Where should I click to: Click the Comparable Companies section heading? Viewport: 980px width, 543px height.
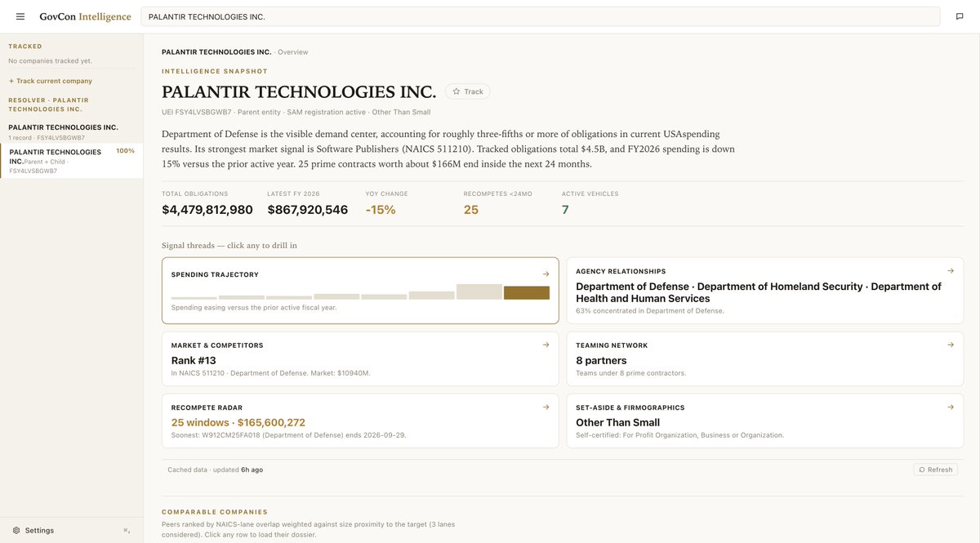pos(215,512)
